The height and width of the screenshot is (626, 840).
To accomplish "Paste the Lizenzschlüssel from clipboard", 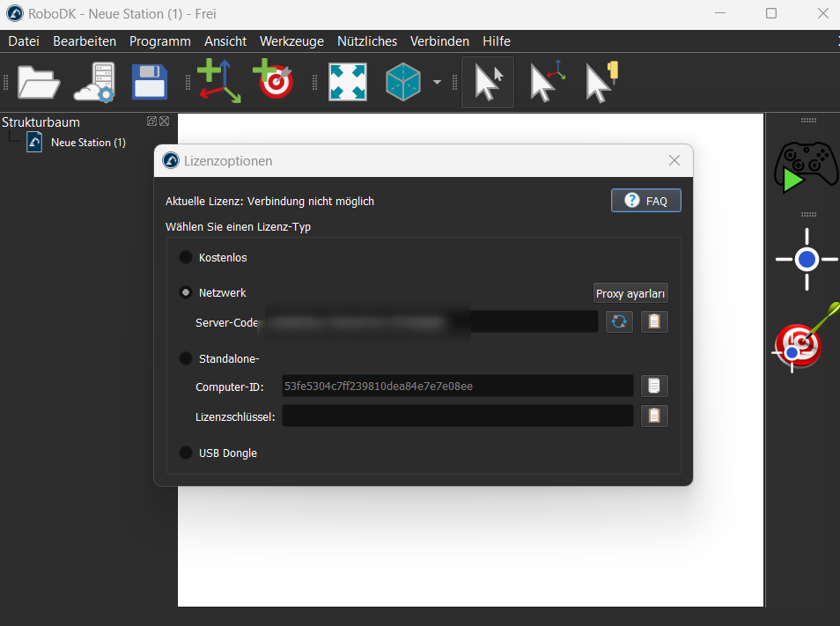I will point(654,416).
